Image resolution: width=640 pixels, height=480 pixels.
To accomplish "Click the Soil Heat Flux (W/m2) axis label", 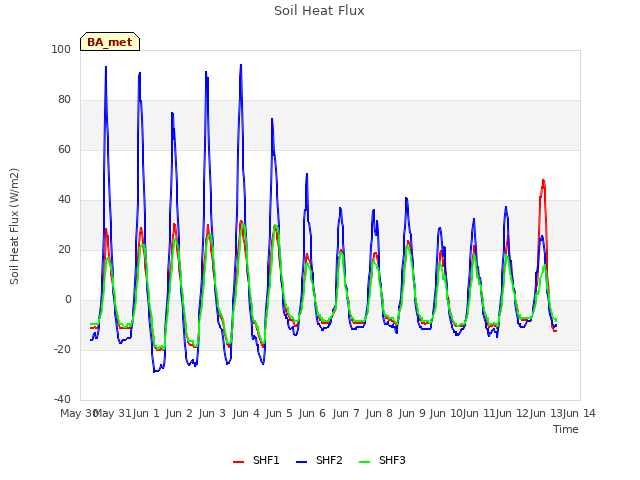I will (14, 226).
